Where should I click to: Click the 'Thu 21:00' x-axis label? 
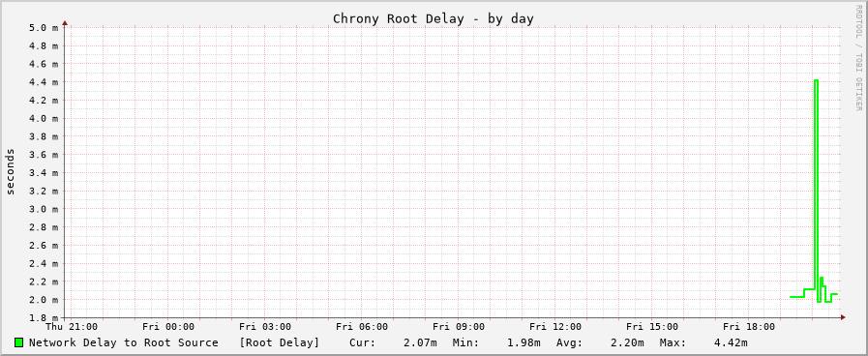pos(72,327)
